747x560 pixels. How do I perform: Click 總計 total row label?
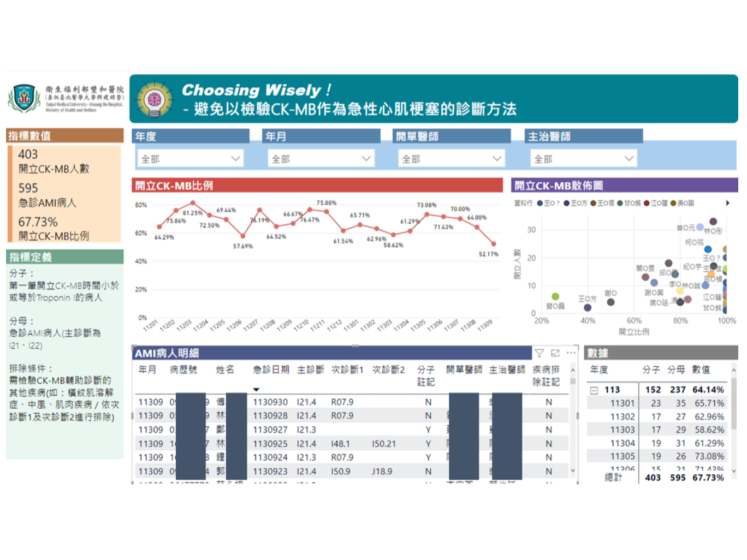pyautogui.click(x=613, y=478)
